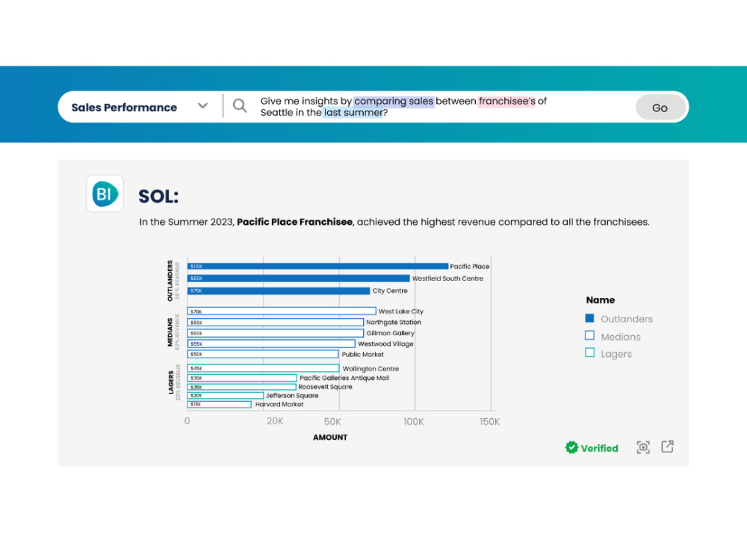Screen dimensions: 747x560
Task: Select the Pacific Galleries Antique Mall bar
Action: click(242, 378)
